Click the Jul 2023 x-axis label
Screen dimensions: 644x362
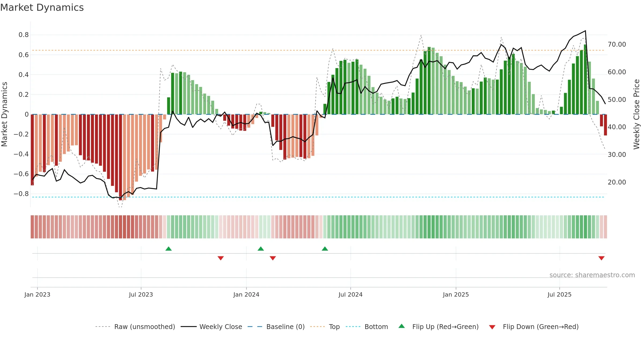[141, 294]
